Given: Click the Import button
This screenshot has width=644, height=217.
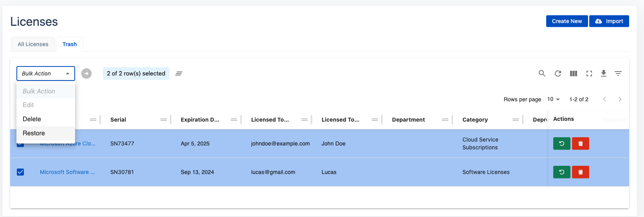Looking at the screenshot, I should click(x=609, y=21).
